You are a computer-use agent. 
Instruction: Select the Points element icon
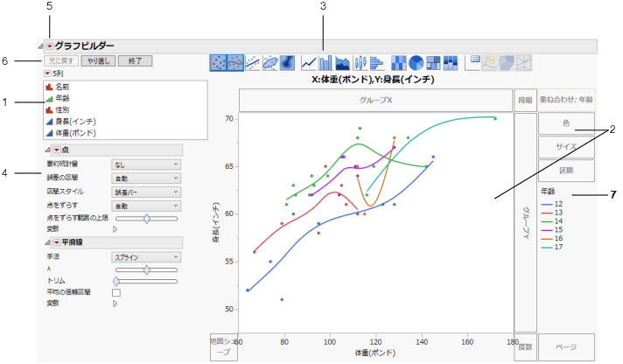coord(218,63)
